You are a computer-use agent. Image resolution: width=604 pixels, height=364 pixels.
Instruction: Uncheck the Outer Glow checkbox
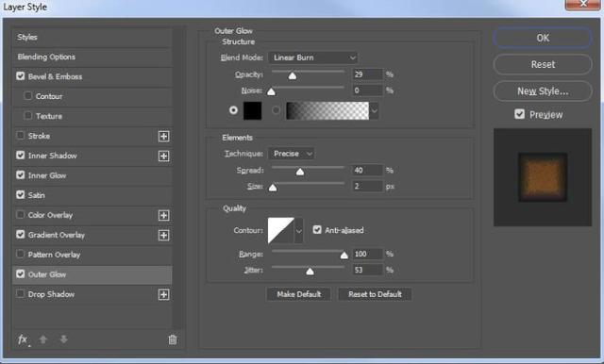click(x=21, y=274)
